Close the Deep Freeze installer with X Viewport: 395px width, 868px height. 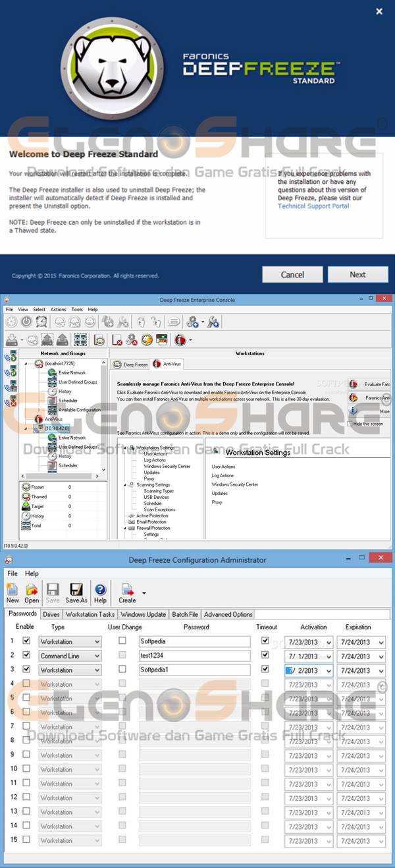[379, 11]
